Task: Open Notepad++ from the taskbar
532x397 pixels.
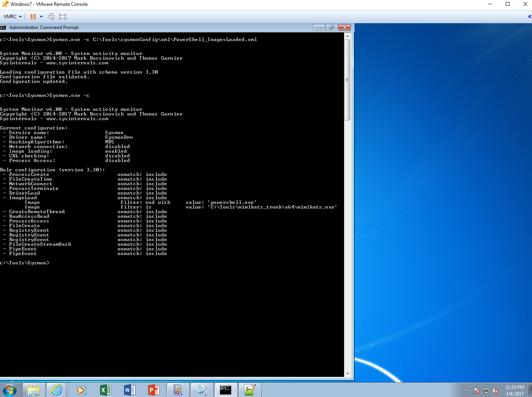Action: 250,390
